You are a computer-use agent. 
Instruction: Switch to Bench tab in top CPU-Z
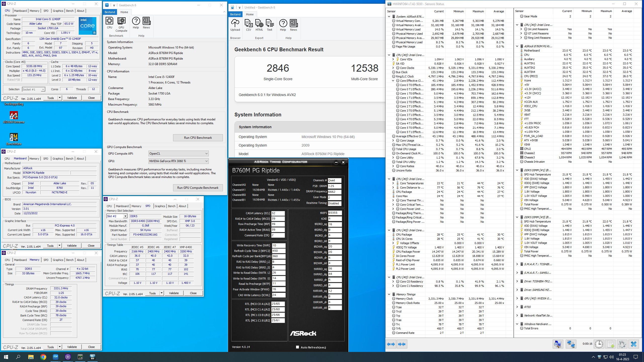[70, 11]
